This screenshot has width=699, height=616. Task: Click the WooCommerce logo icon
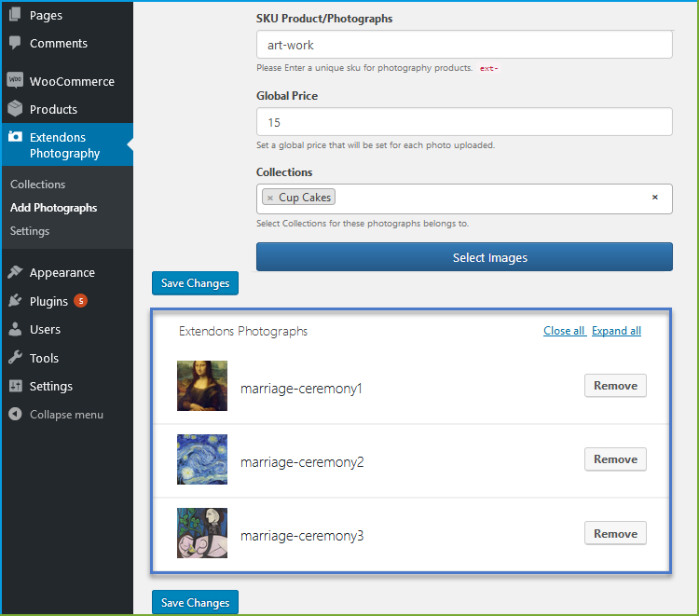pos(15,80)
